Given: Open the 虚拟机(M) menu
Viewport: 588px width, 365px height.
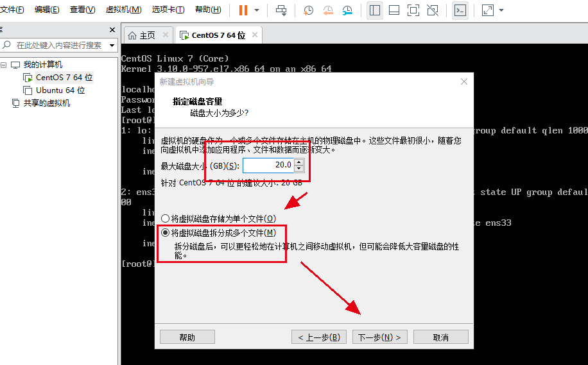Looking at the screenshot, I should [124, 10].
